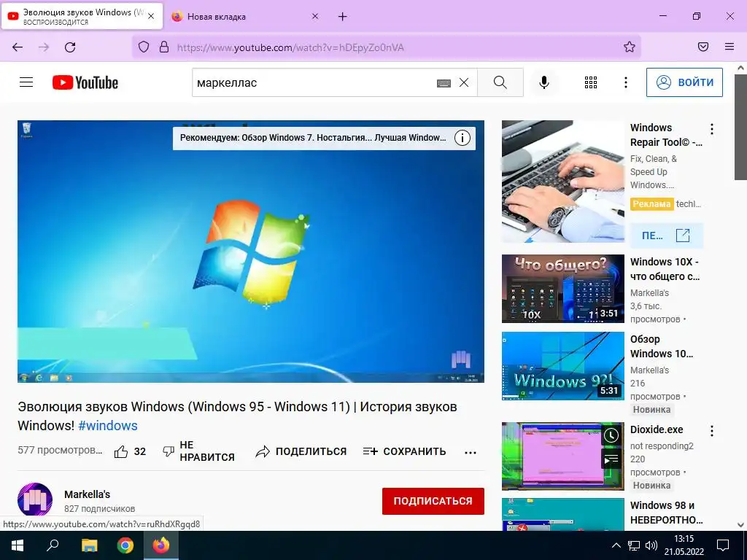This screenshot has height=560, width=747.
Task: View site security via the padlock icon
Action: point(164,47)
